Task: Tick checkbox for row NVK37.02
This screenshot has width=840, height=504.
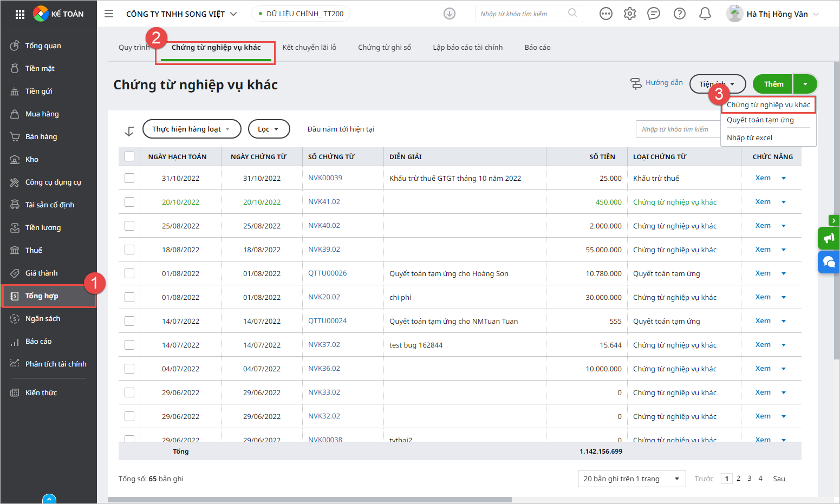Action: coord(129,345)
